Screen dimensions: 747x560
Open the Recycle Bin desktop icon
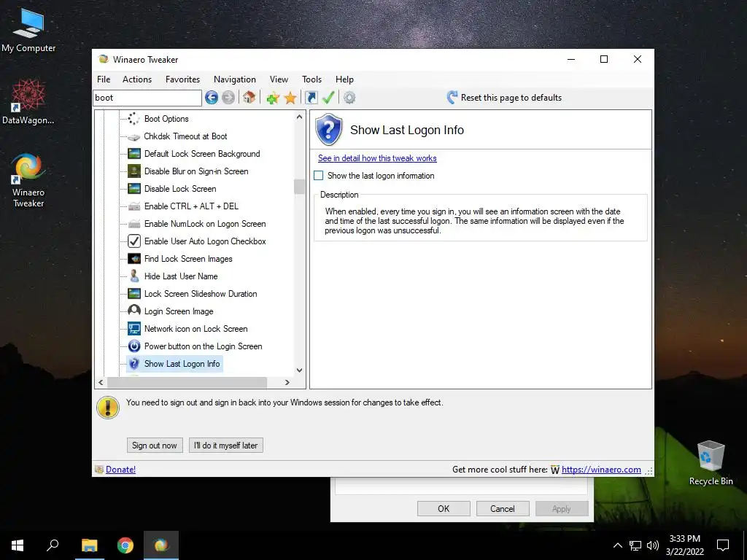711,463
